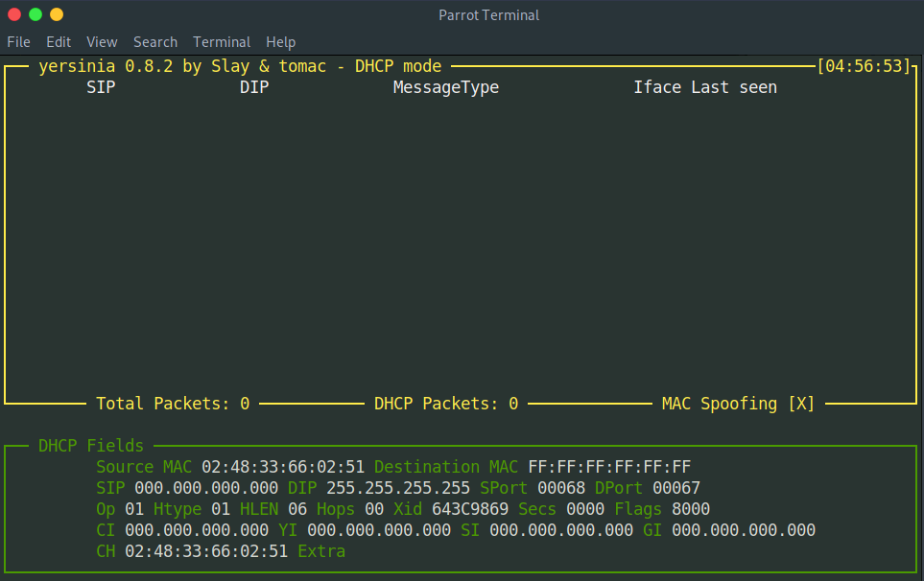Close the Parrot Terminal window with the red button
924x581 pixels.
click(14, 14)
